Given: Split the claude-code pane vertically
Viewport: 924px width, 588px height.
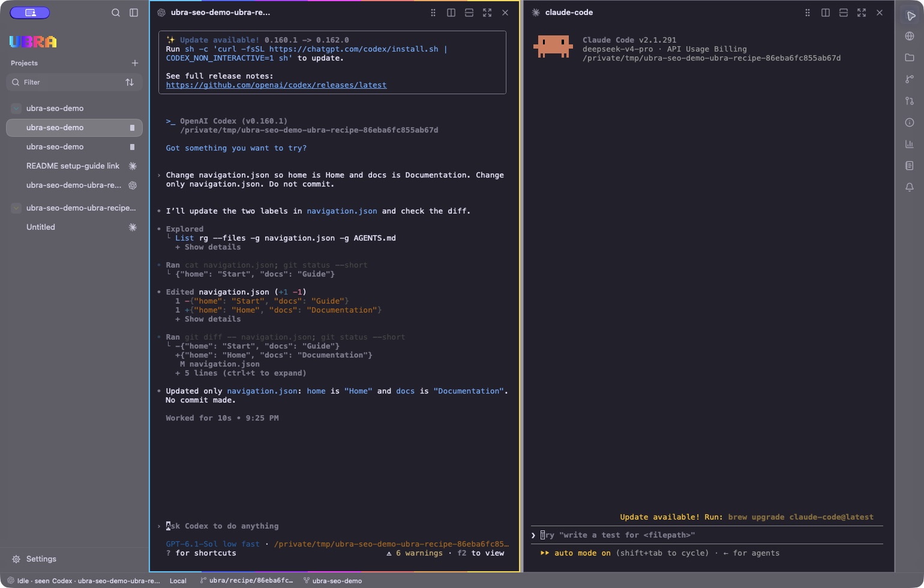Looking at the screenshot, I should (826, 13).
